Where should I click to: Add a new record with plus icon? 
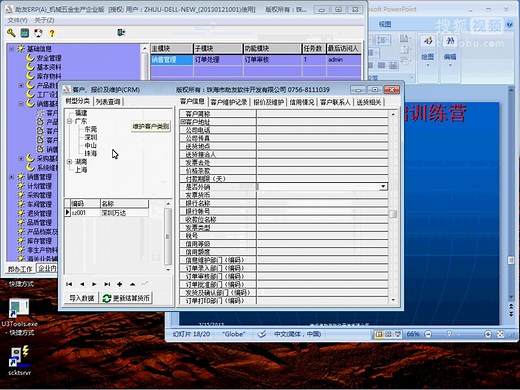120,284
